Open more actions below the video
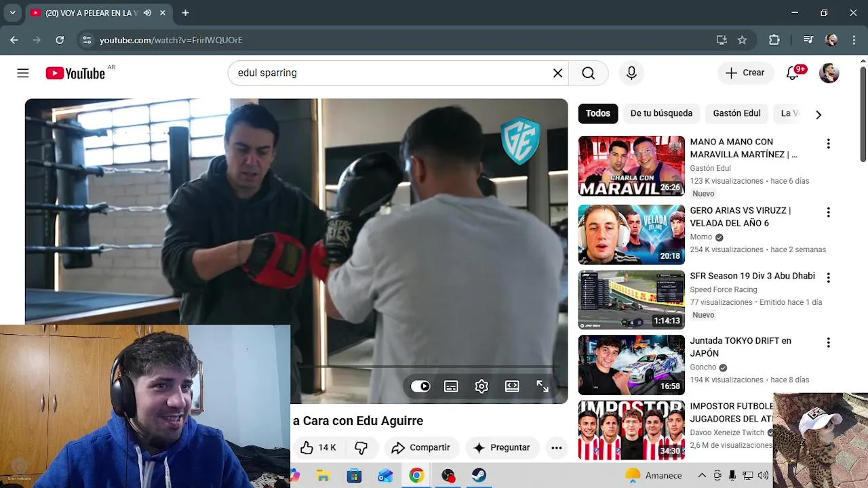 556,447
